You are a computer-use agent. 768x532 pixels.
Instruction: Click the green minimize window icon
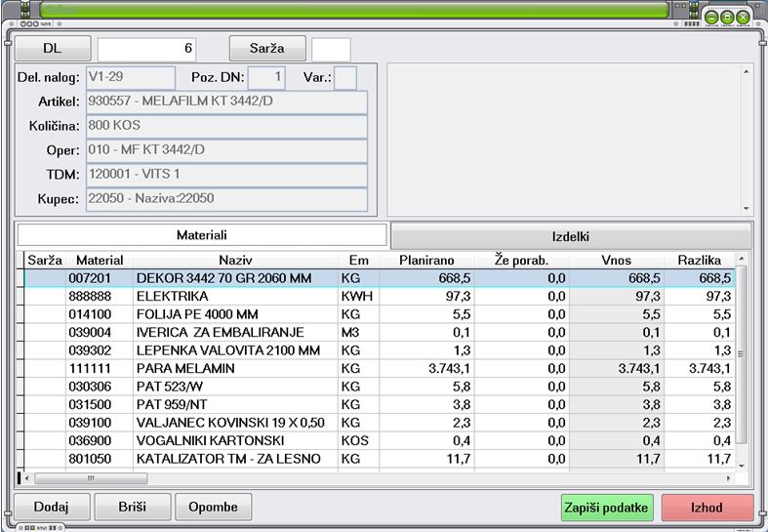click(x=711, y=18)
